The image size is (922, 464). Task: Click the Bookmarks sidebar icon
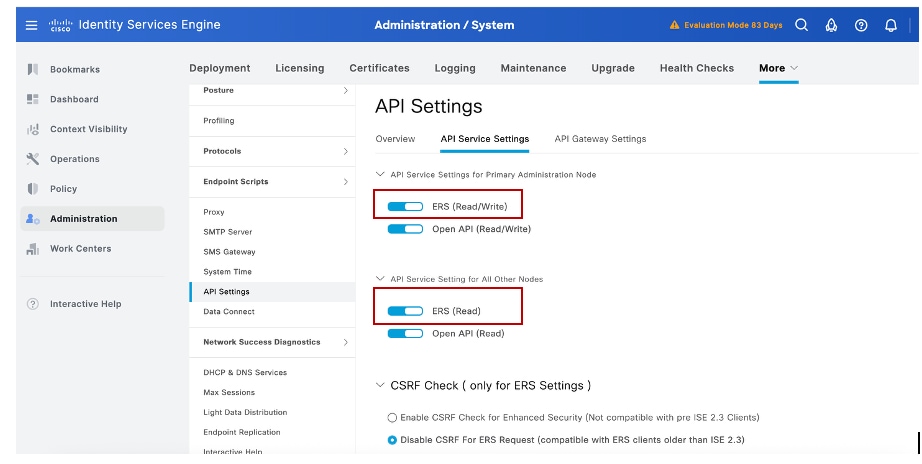pyautogui.click(x=33, y=69)
